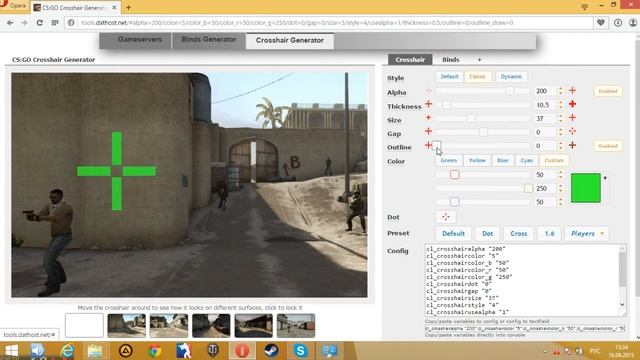640x360 pixels.
Task: Click the Alpha slider handle
Action: pyautogui.click(x=510, y=91)
